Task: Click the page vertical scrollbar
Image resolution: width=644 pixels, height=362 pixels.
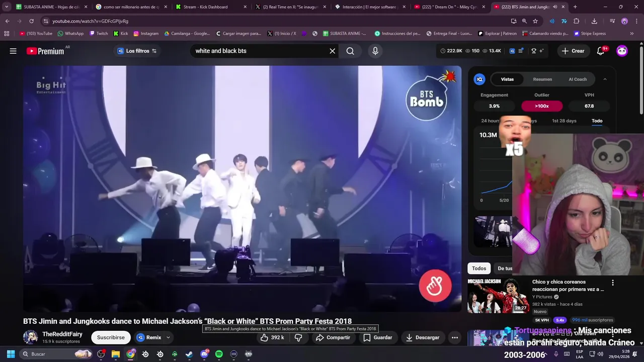Action: point(641,80)
